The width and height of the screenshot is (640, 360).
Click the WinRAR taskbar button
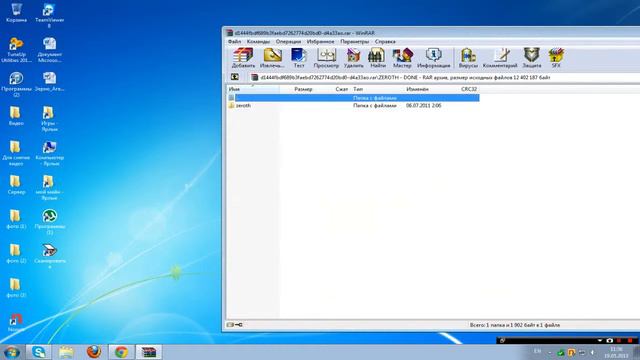tap(149, 352)
